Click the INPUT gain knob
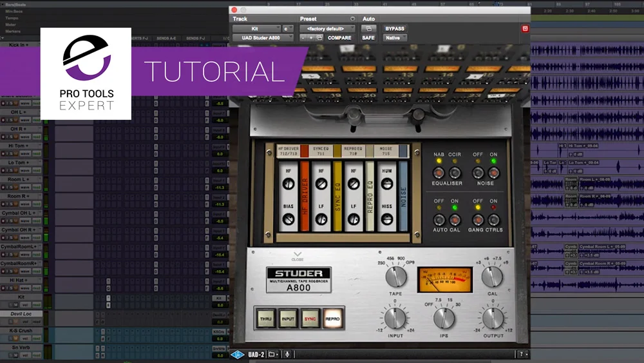This screenshot has height=363, width=644. pyautogui.click(x=395, y=319)
